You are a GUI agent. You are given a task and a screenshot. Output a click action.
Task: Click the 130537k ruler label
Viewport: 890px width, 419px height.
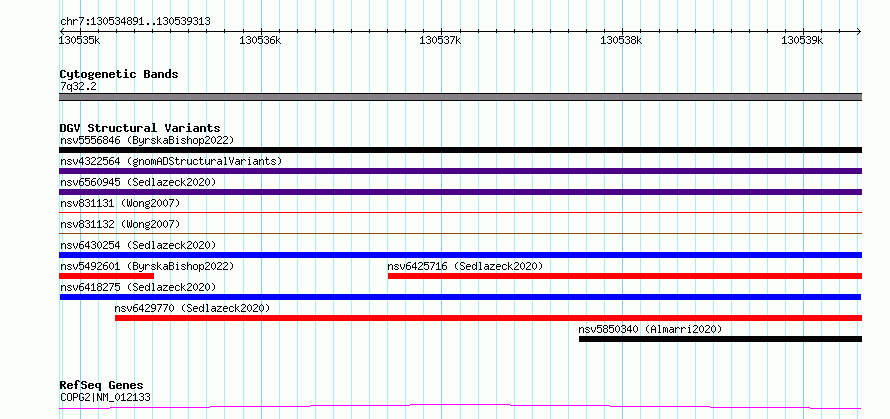pyautogui.click(x=440, y=40)
